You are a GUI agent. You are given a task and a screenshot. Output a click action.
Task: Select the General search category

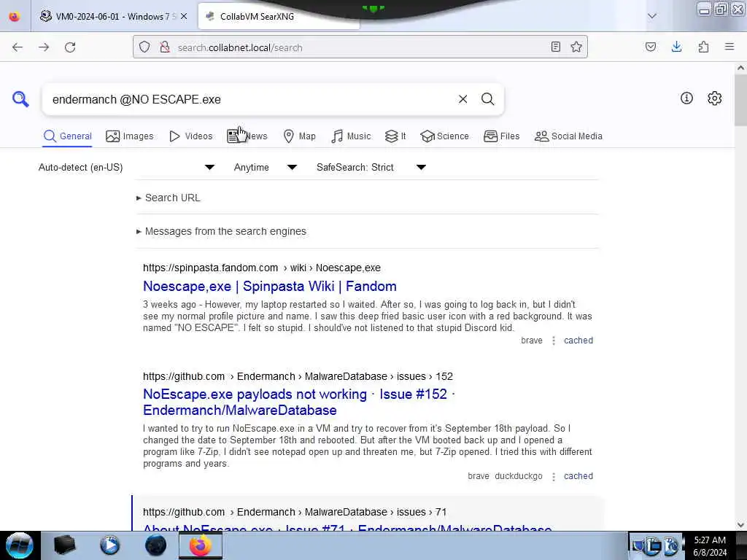pyautogui.click(x=67, y=136)
